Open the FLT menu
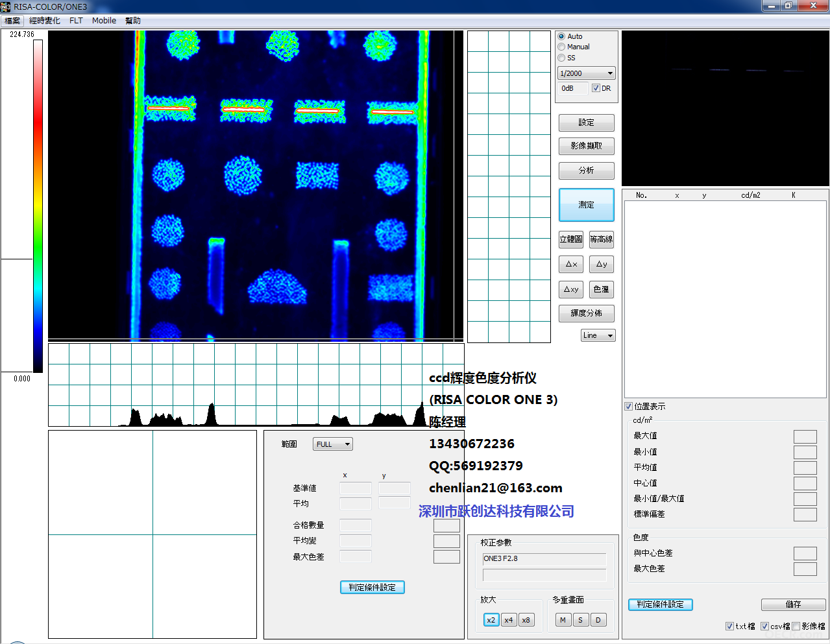This screenshot has width=830, height=644. pyautogui.click(x=76, y=21)
